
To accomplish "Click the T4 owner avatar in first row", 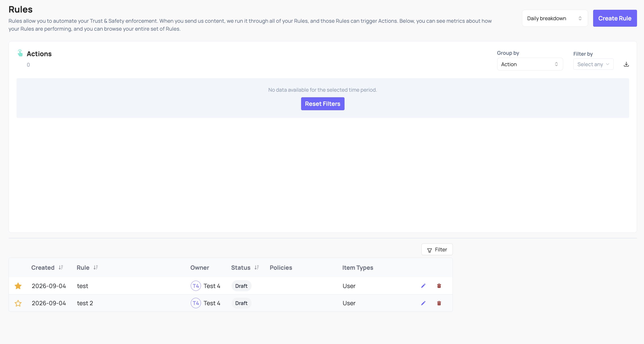I will 196,286.
